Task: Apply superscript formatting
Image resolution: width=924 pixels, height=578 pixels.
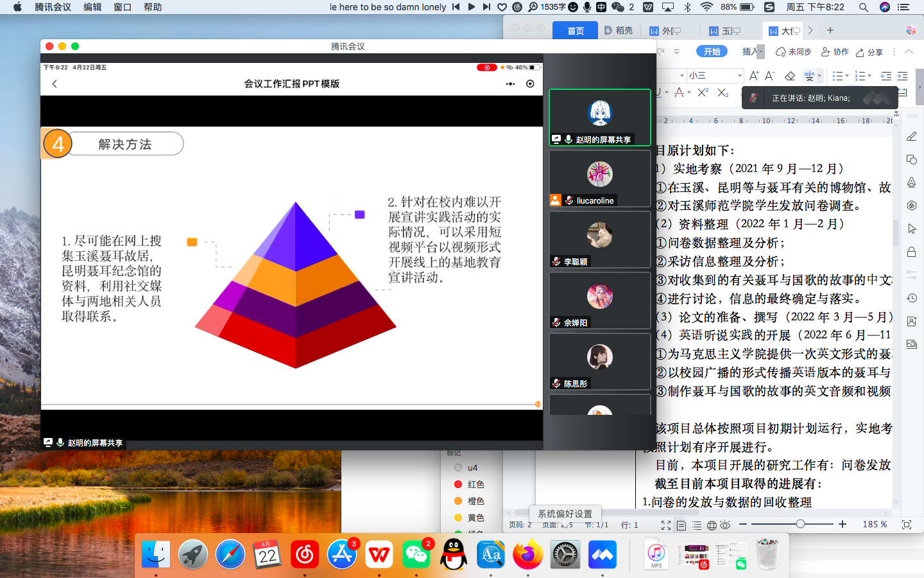Action: (703, 92)
